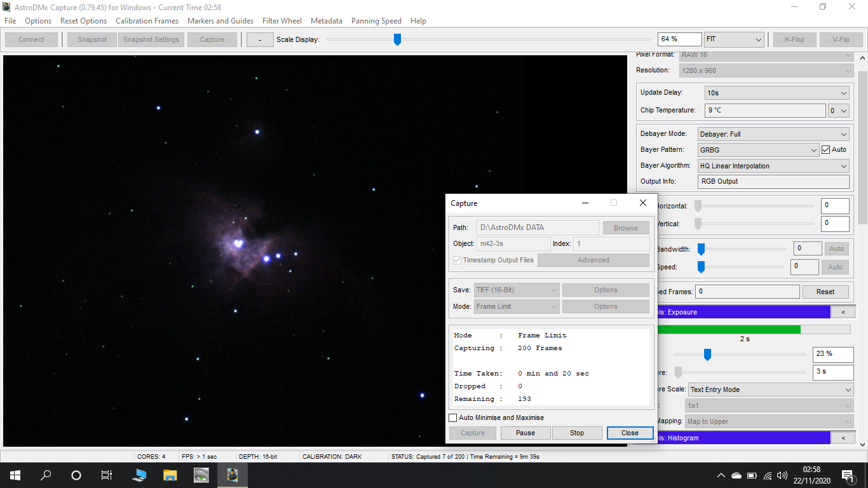Open GIMP from the taskbar
The width and height of the screenshot is (868, 488).
[x=201, y=475]
